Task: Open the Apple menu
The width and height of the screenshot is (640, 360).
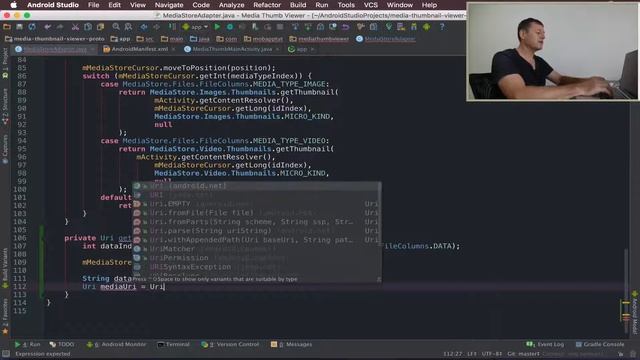Action: (x=13, y=5)
